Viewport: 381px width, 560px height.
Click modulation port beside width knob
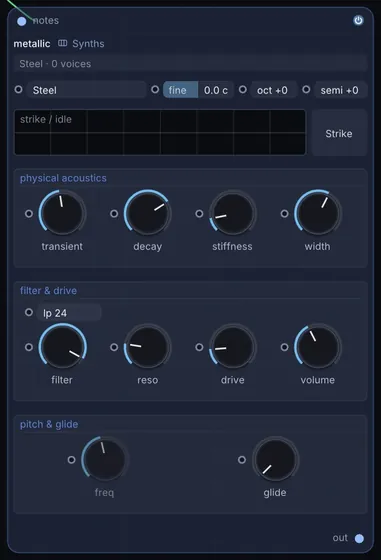point(284,214)
